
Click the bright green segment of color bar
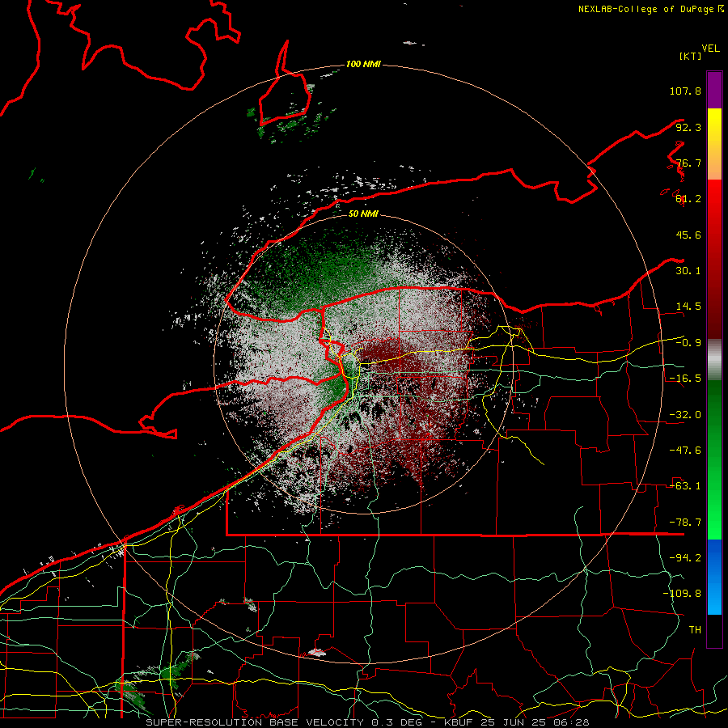[x=714, y=459]
